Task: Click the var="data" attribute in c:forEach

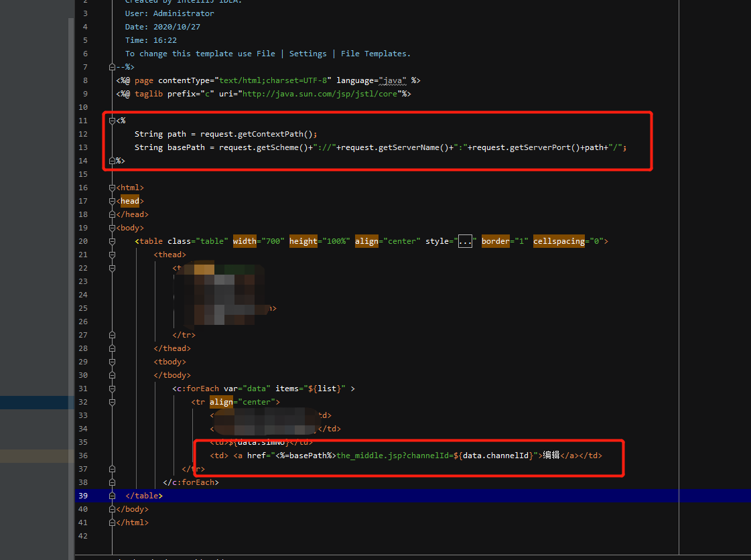Action: (x=247, y=389)
